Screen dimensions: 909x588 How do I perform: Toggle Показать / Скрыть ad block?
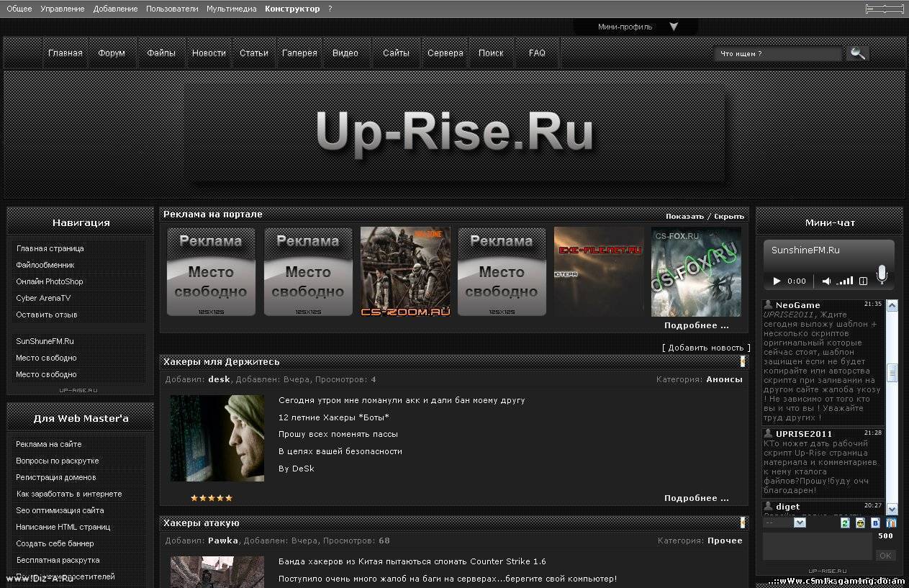tap(705, 216)
